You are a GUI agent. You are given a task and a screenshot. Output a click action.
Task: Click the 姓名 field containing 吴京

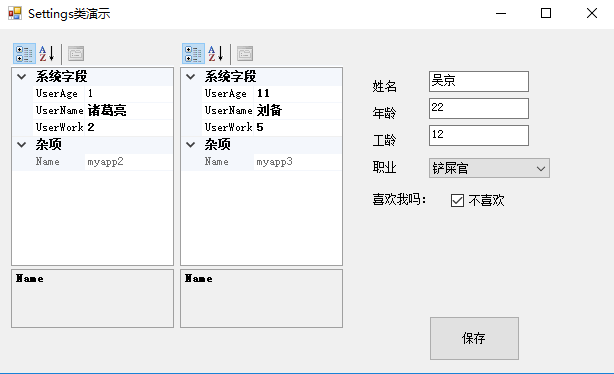(x=479, y=81)
